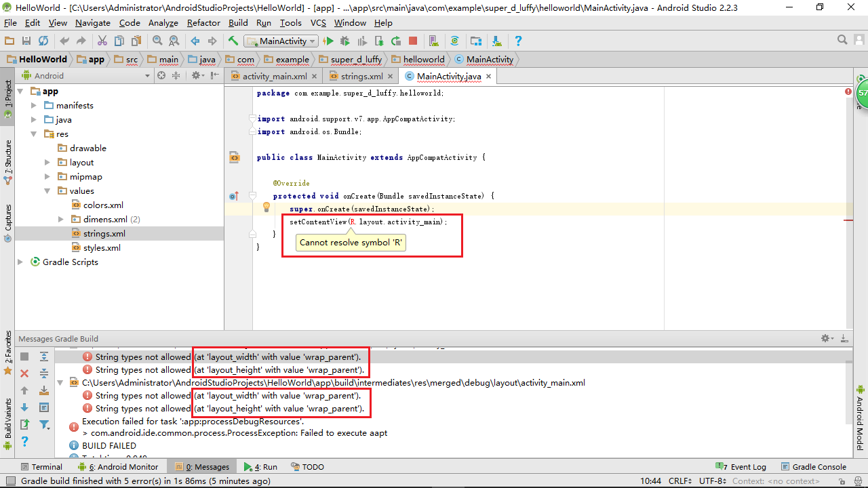Click the Undo arrow icon
The image size is (868, 488).
[x=65, y=41]
